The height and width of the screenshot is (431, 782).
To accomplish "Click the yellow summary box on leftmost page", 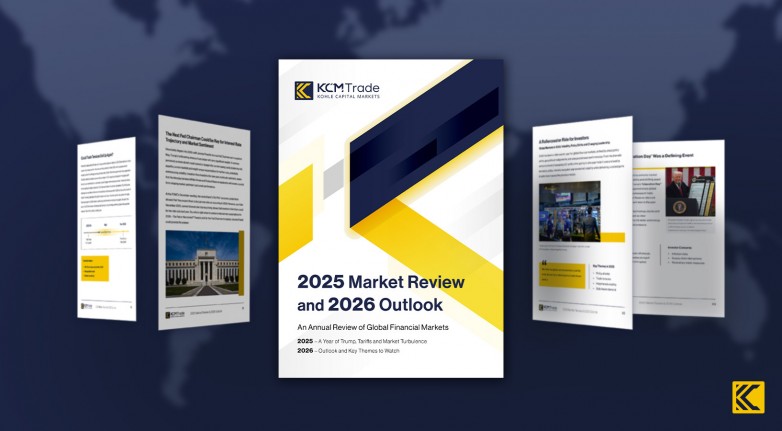I will [x=95, y=268].
